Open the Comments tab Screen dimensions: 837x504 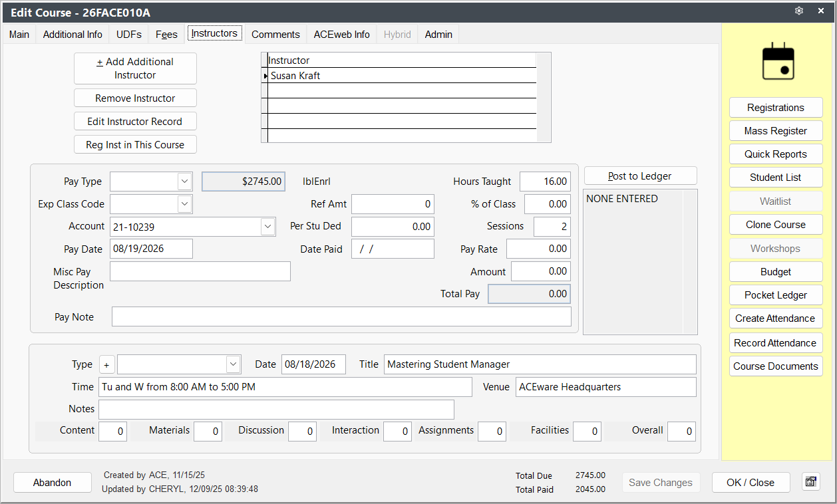click(275, 35)
